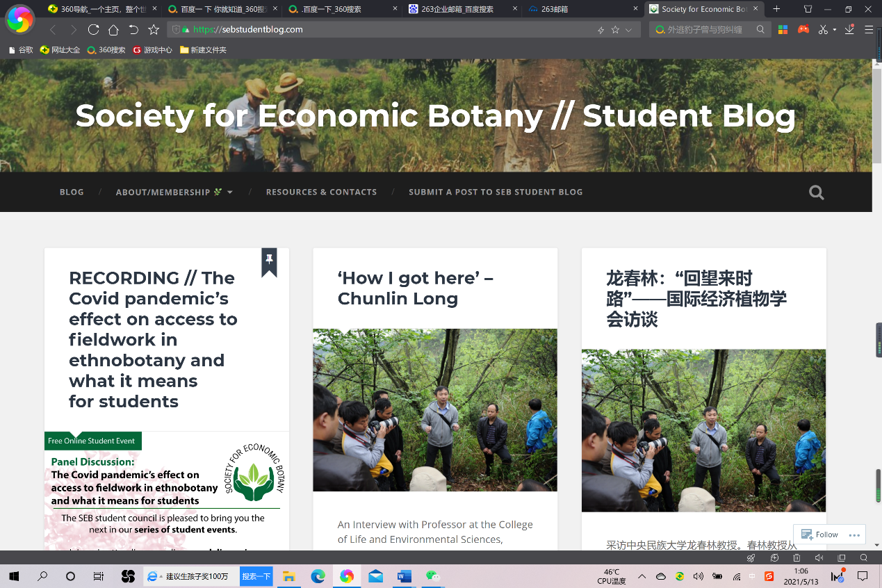Go to browser home page icon
The image size is (882, 588).
pos(113,30)
